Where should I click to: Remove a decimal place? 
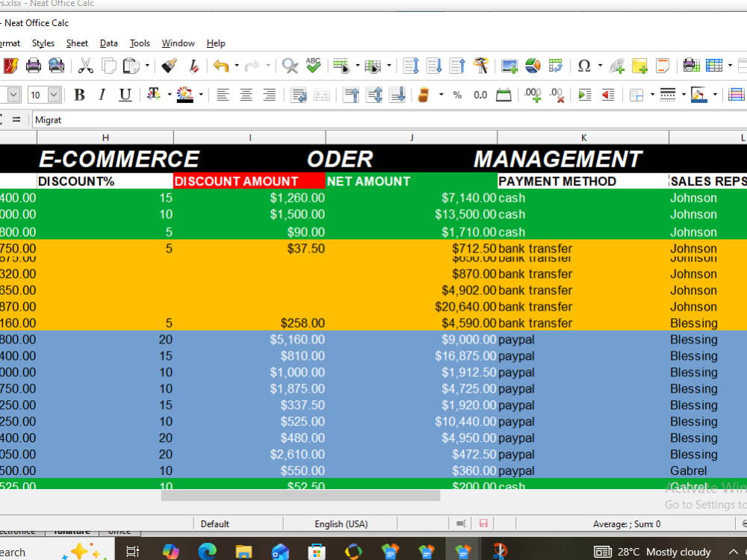click(557, 95)
